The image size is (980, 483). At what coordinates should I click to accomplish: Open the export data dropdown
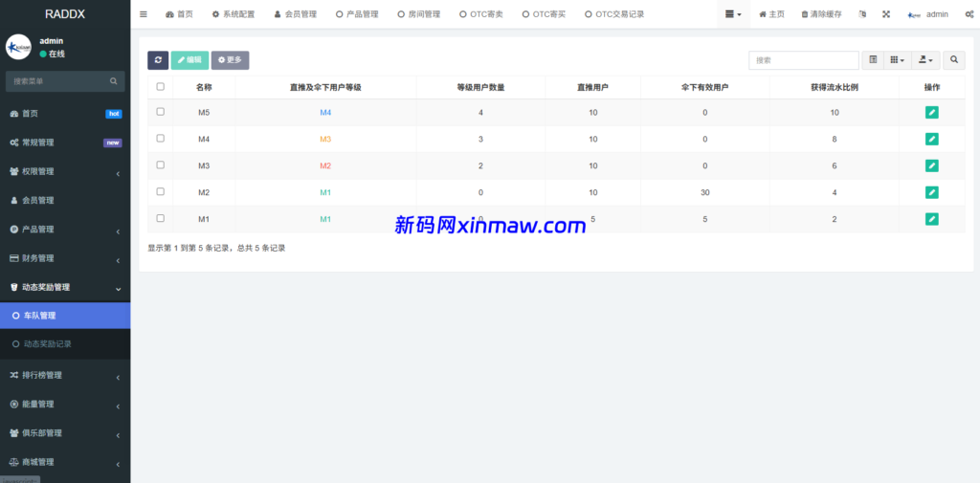(x=925, y=60)
